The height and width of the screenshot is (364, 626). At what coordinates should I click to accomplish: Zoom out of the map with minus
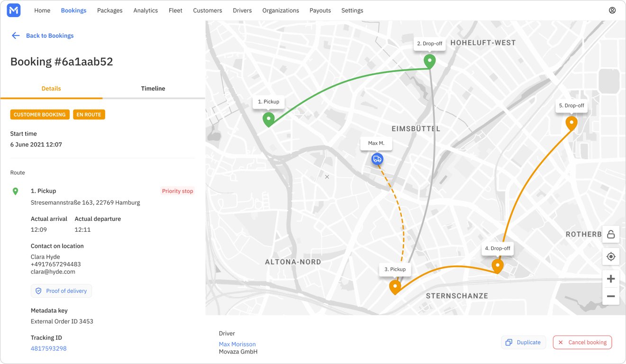611,296
